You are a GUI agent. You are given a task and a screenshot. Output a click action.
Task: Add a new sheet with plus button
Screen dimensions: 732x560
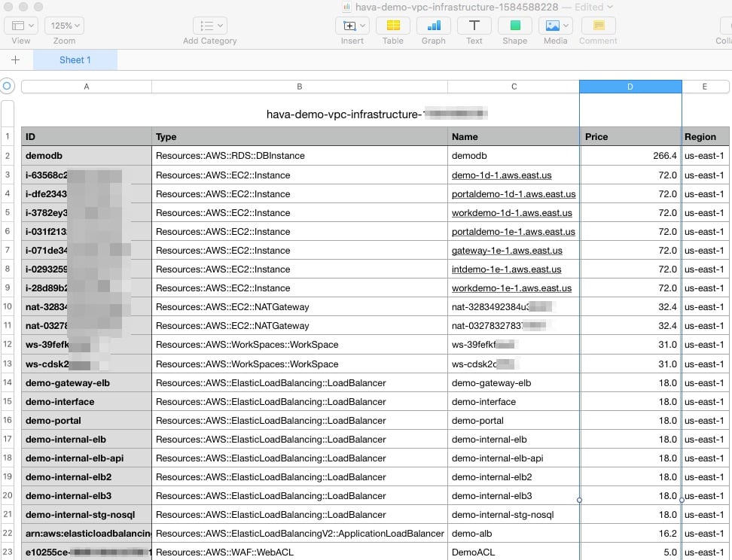click(x=16, y=60)
